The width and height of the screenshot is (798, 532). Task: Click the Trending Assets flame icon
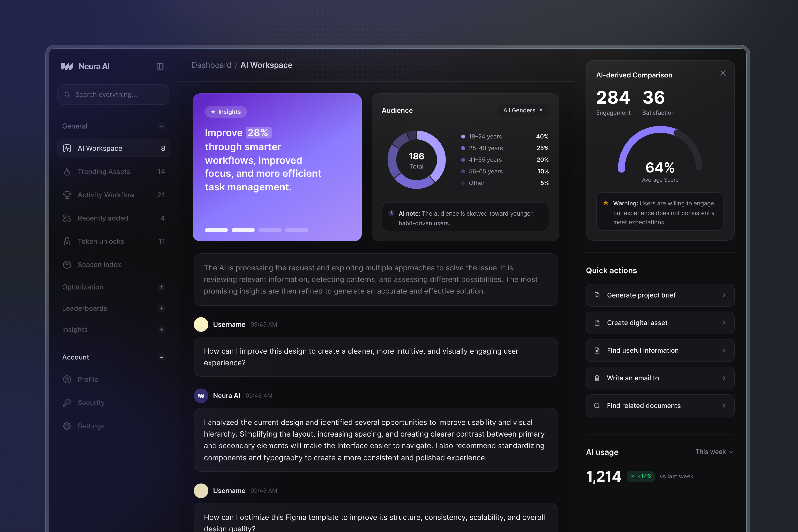67,172
